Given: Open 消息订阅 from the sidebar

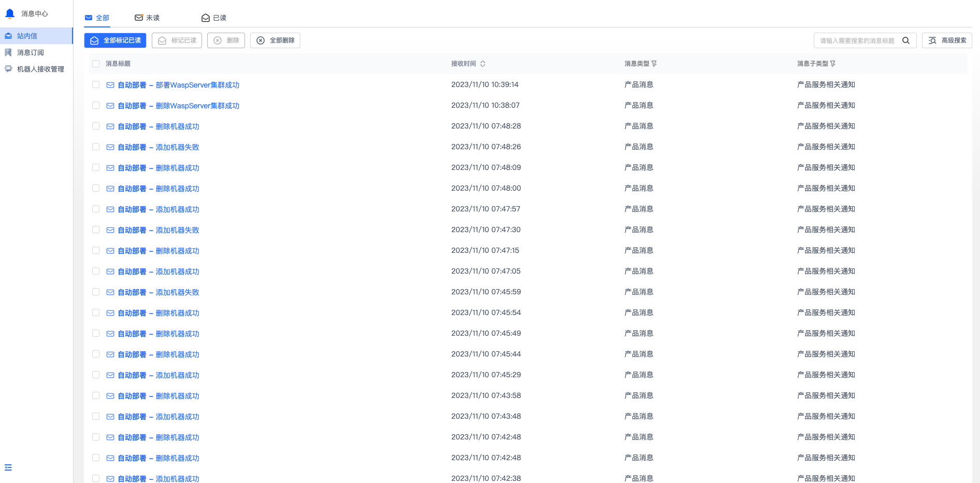Looking at the screenshot, I should [30, 52].
